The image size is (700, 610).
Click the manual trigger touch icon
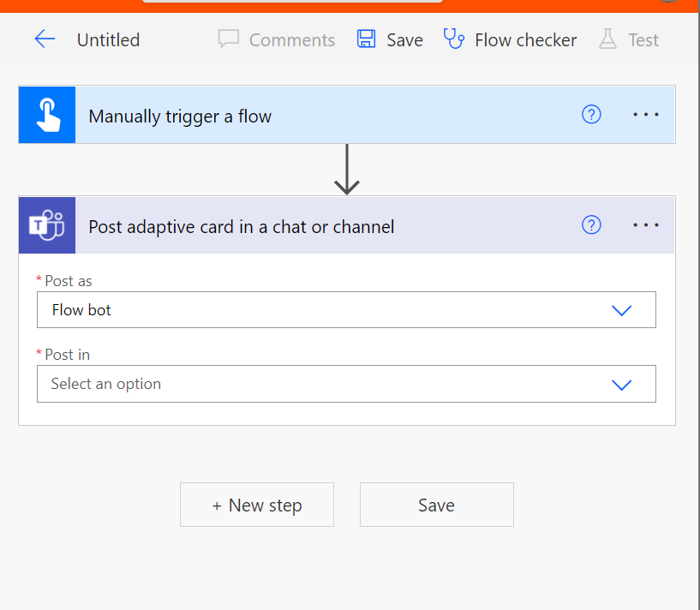click(x=46, y=114)
